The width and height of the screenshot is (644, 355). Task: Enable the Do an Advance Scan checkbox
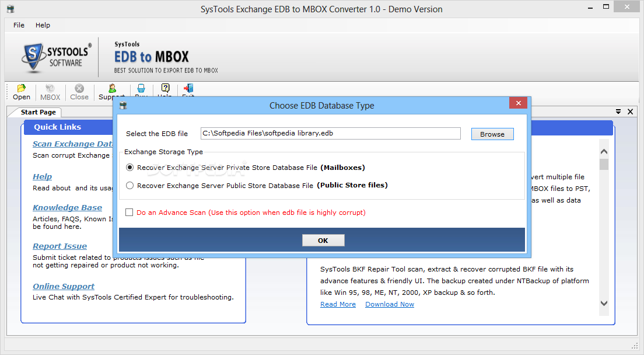pyautogui.click(x=129, y=212)
